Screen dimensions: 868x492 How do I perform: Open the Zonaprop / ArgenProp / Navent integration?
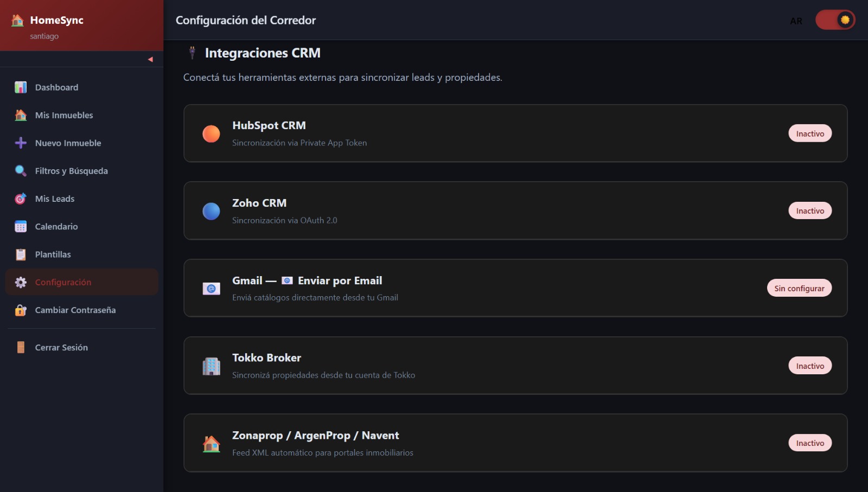[x=516, y=443]
